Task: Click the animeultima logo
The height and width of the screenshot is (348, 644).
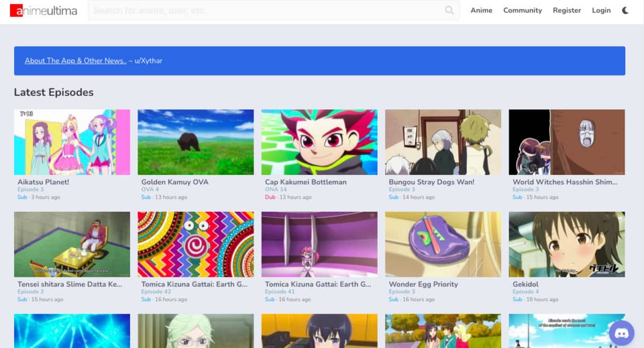Action: (43, 11)
